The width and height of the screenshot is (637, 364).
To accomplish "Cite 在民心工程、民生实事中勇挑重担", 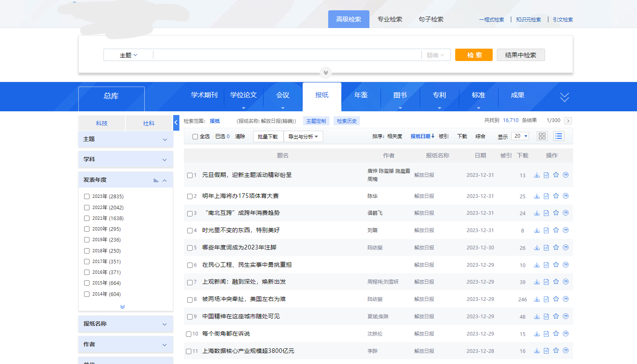I will (x=566, y=265).
